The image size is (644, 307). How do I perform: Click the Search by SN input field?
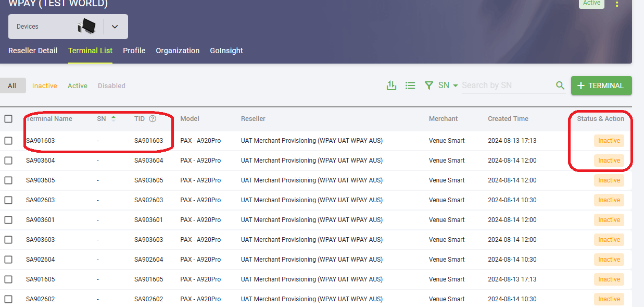tap(507, 85)
